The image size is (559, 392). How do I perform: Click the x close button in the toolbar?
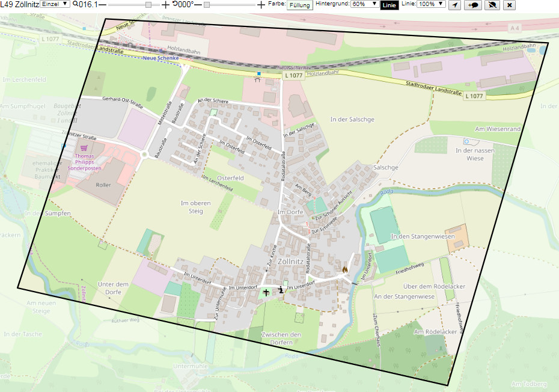[510, 5]
